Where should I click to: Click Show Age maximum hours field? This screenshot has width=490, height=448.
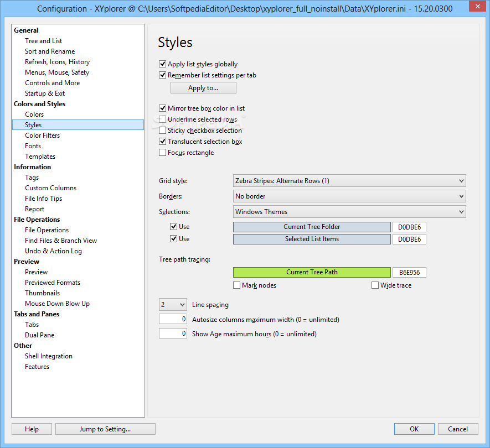tap(173, 334)
